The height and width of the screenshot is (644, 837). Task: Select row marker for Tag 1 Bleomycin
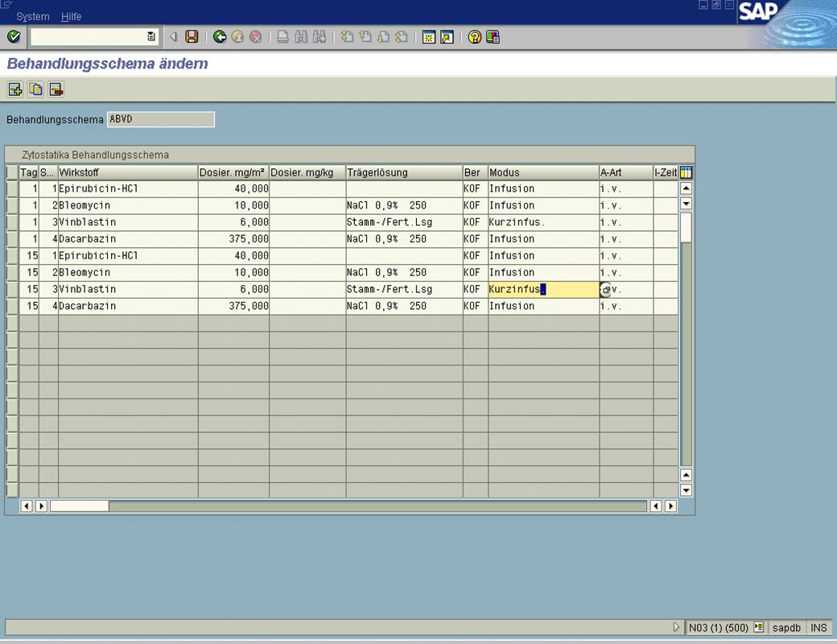[12, 205]
